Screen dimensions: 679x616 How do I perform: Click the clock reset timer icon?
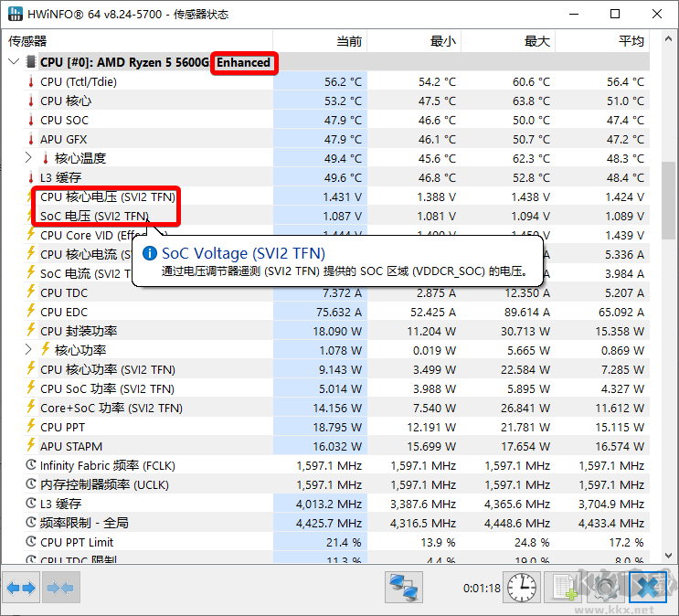[x=522, y=587]
